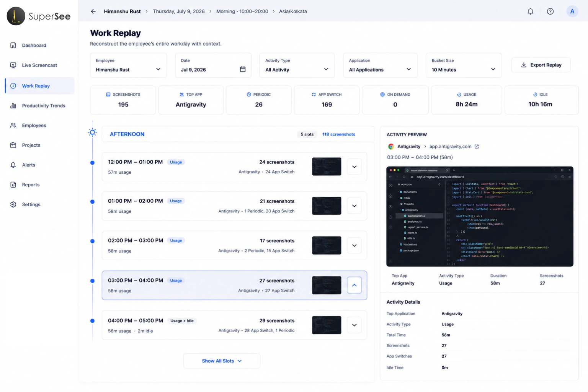Viewport: 588px width, 392px height.
Task: Open the Application dropdown
Action: pos(380,65)
